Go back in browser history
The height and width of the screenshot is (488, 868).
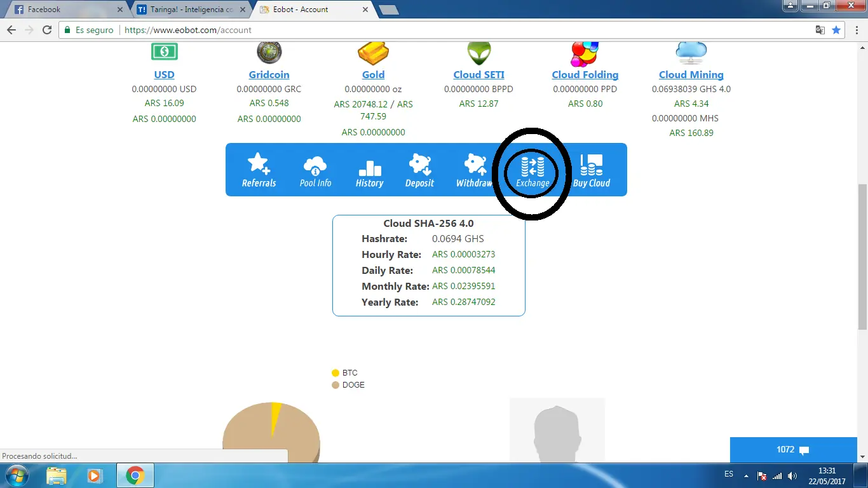(x=11, y=30)
